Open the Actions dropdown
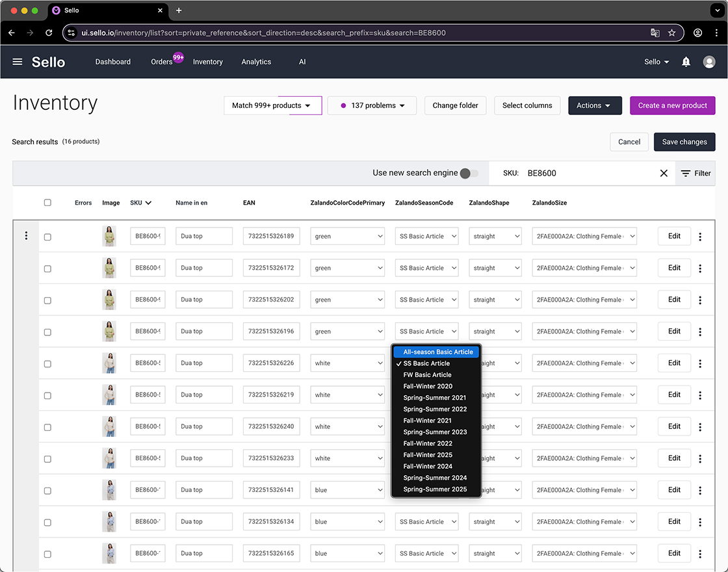Screen dimensions: 728x572 [x=595, y=105]
